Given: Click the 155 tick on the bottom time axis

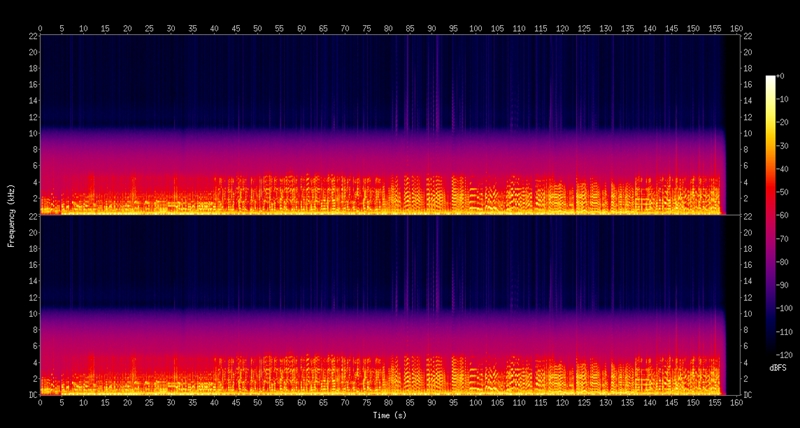Looking at the screenshot, I should pos(714,402).
